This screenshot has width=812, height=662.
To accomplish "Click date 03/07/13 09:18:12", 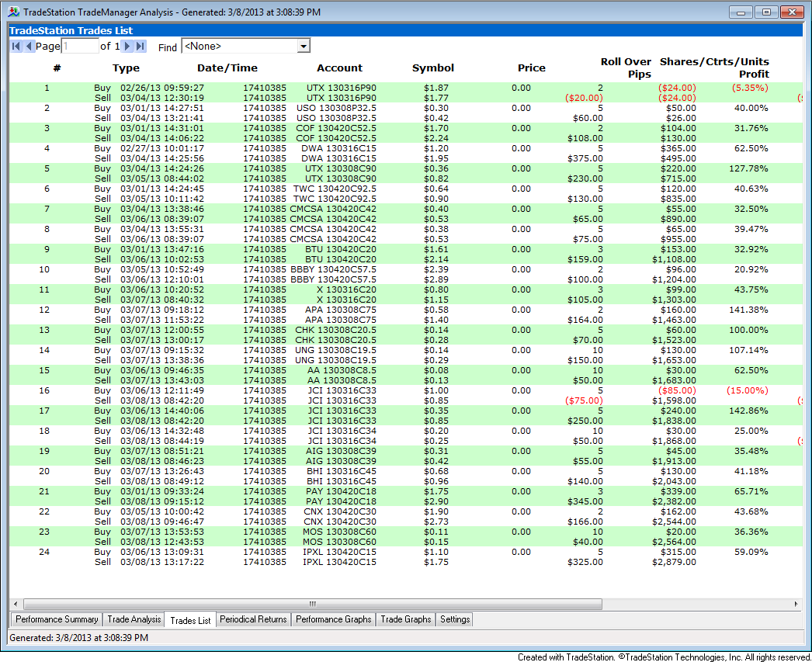I will pyautogui.click(x=162, y=310).
